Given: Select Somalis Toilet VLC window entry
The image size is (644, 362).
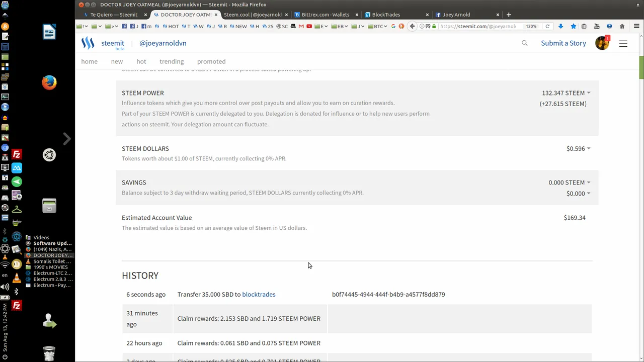Looking at the screenshot, I should click(x=48, y=261).
